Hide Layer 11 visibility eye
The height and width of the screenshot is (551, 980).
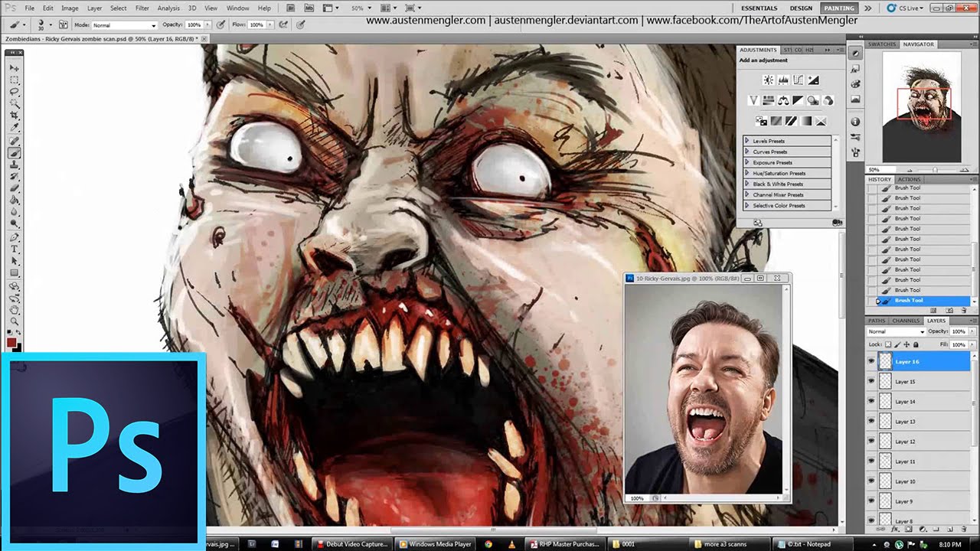point(871,461)
